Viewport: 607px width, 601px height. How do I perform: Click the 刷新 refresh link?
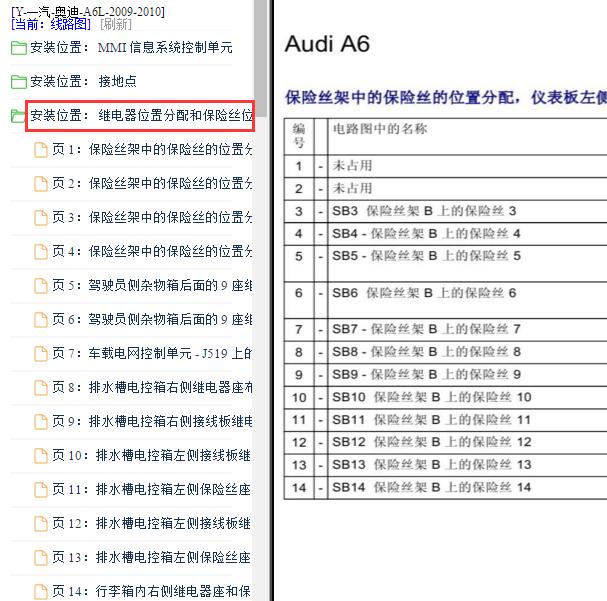(x=116, y=24)
